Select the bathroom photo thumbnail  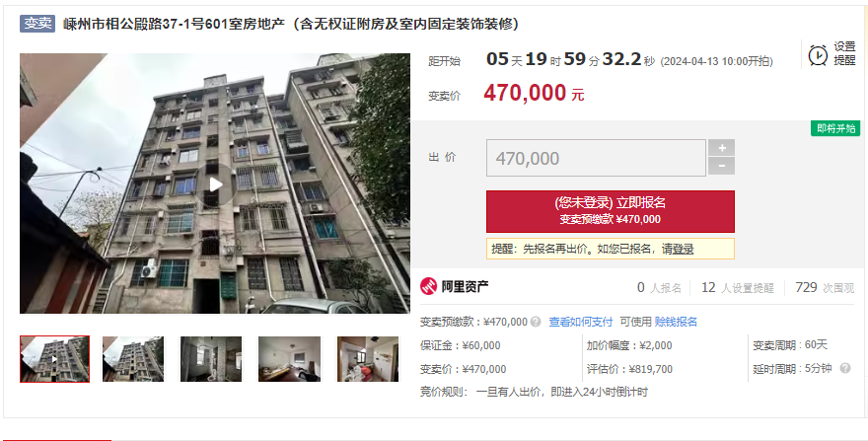coord(211,359)
